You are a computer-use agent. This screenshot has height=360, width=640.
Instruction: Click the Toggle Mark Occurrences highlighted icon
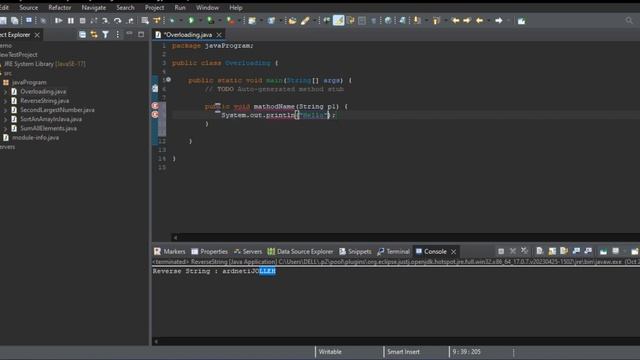click(x=338, y=20)
